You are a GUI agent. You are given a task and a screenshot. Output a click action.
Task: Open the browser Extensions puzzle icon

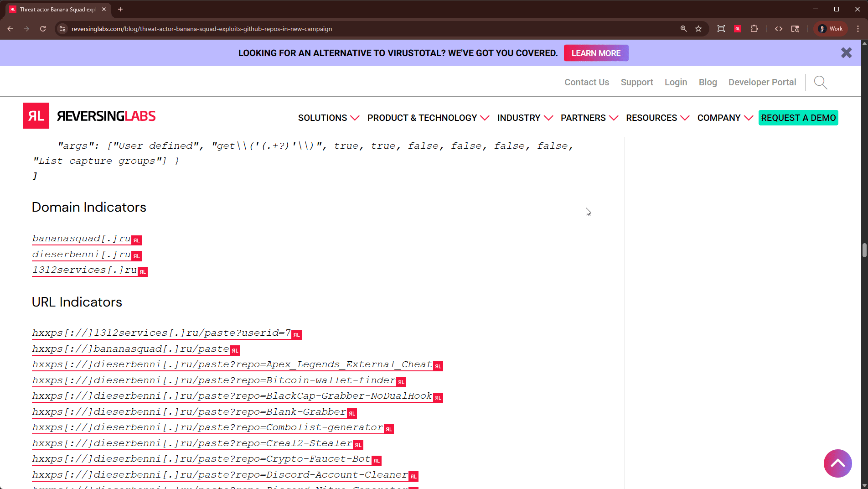click(754, 29)
